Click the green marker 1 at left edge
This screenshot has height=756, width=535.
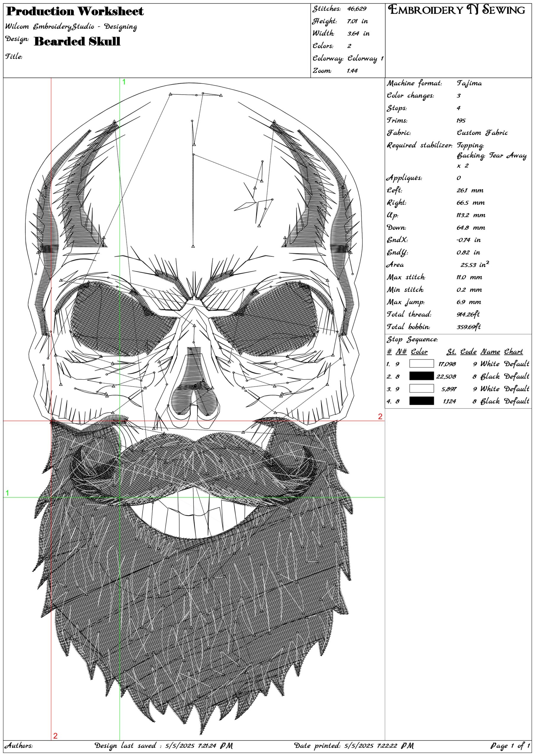7,493
